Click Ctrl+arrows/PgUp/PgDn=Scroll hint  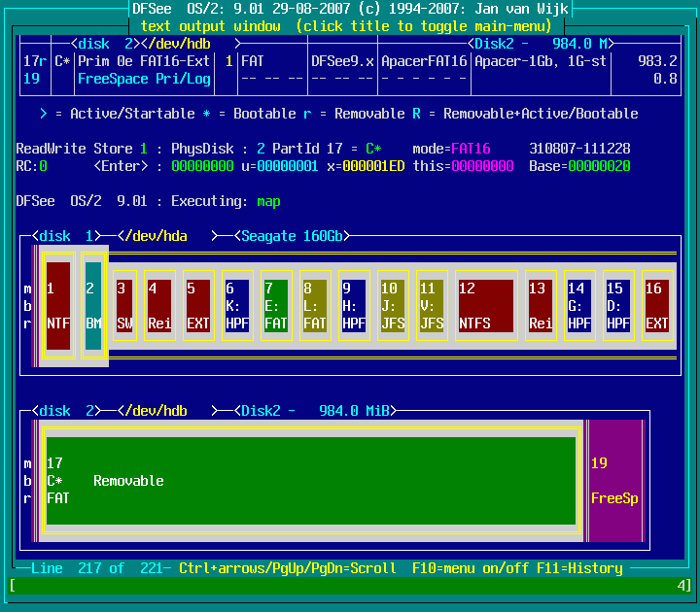[288, 568]
